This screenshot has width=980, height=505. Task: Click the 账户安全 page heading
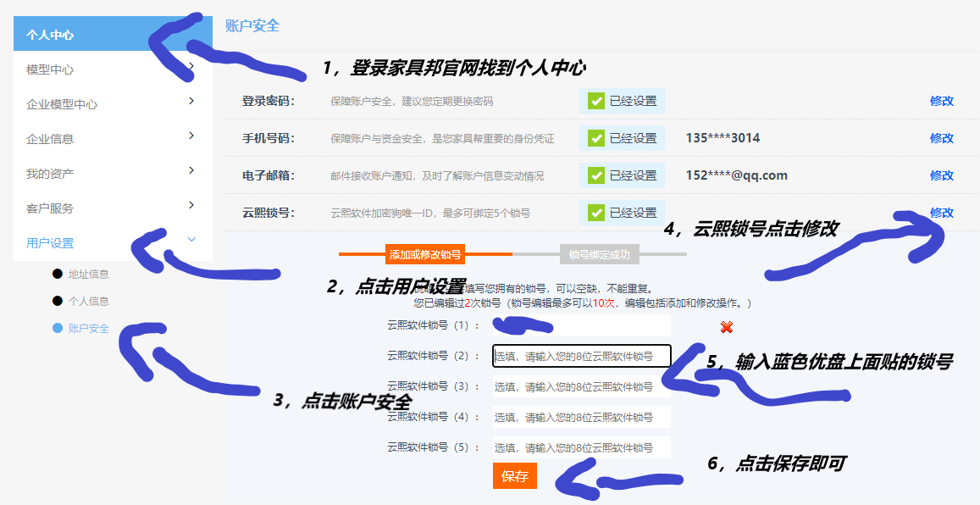(252, 25)
